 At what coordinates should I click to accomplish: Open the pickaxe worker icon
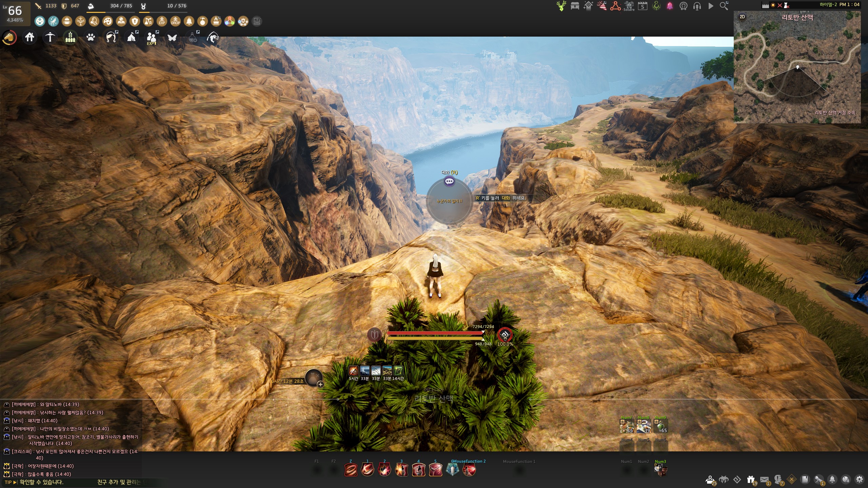(x=50, y=37)
